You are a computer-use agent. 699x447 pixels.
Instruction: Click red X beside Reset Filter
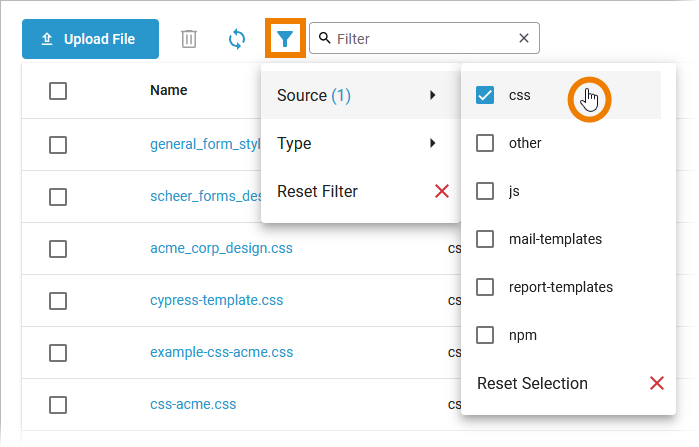pos(441,191)
